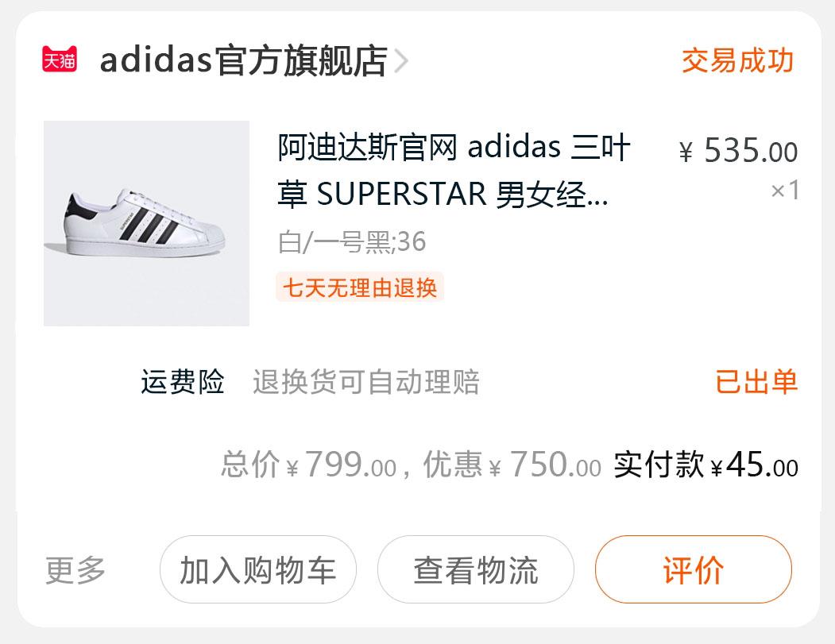Tap the chevron arrow beside the store name

coord(401,61)
